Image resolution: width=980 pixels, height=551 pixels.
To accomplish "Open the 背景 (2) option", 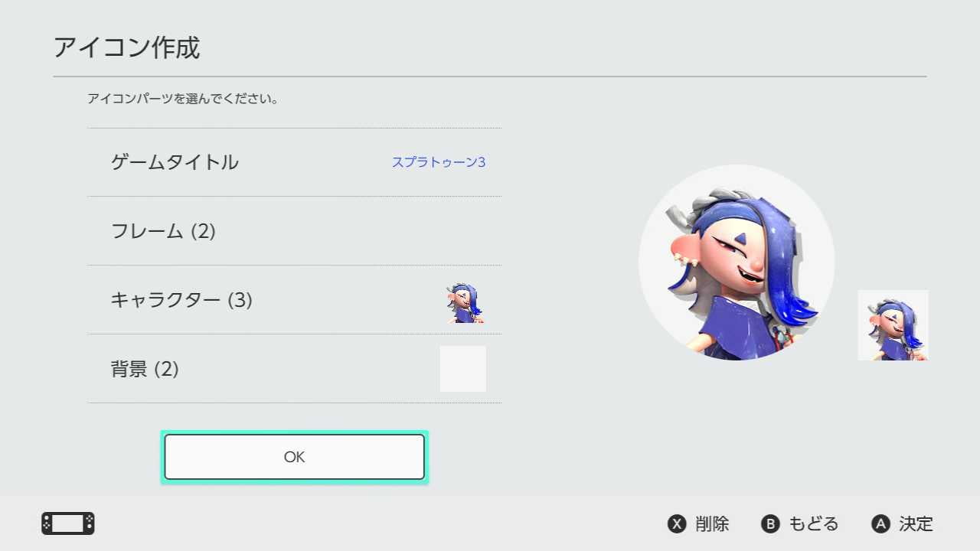I will pyautogui.click(x=295, y=369).
